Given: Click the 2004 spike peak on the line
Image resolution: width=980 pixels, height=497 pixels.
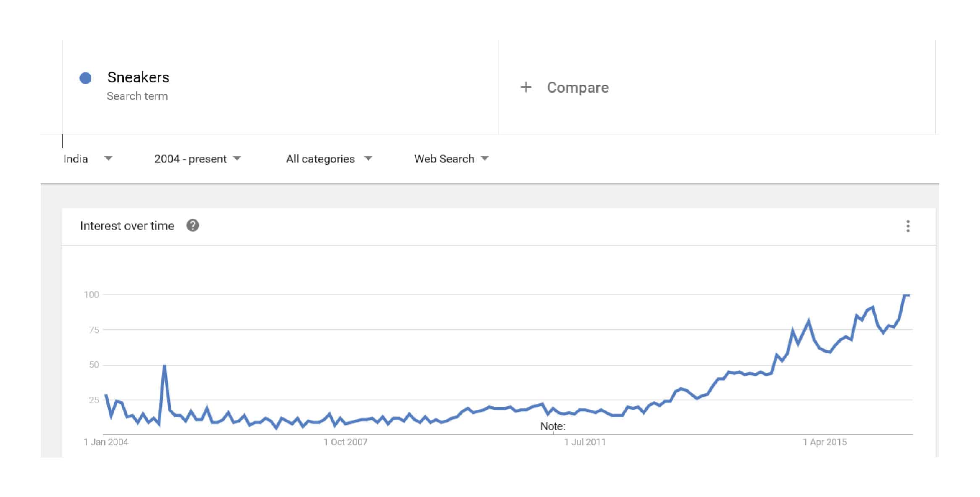Looking at the screenshot, I should click(164, 366).
